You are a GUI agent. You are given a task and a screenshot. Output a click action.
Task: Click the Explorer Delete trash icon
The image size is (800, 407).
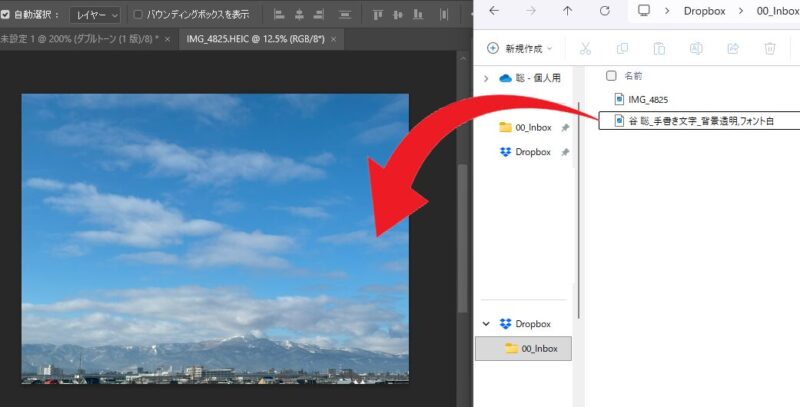pyautogui.click(x=770, y=48)
